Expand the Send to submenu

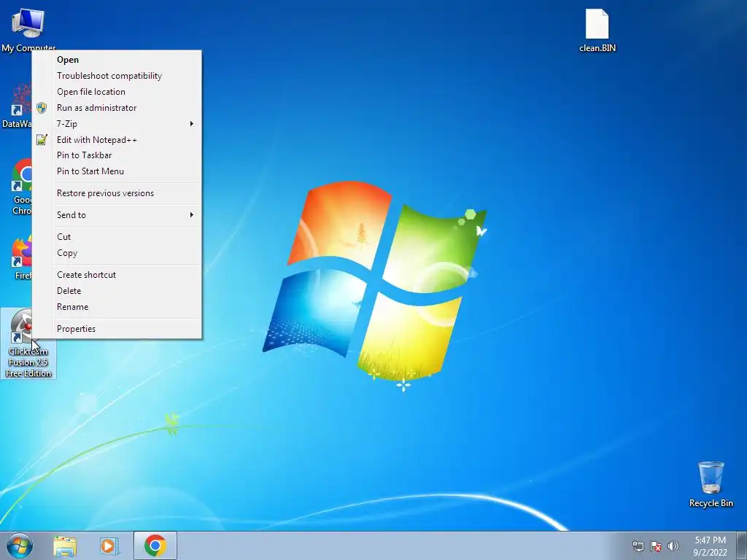[x=117, y=215]
